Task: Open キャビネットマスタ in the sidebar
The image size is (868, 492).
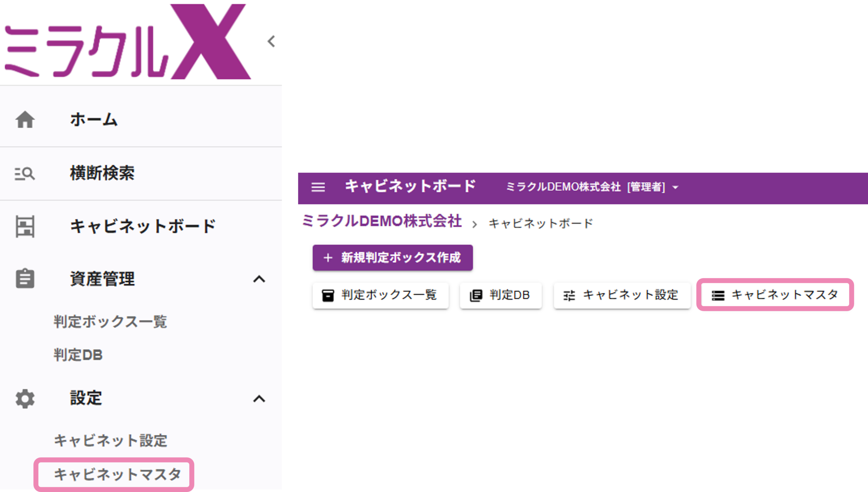Action: point(117,474)
